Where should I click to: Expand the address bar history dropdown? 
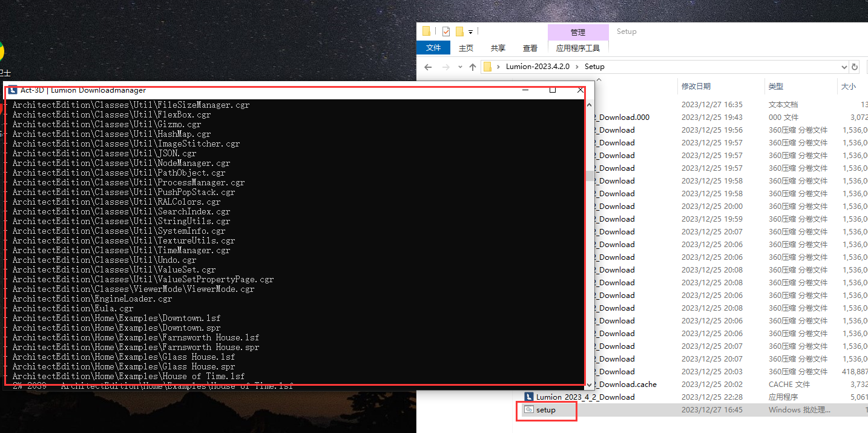pyautogui.click(x=844, y=67)
